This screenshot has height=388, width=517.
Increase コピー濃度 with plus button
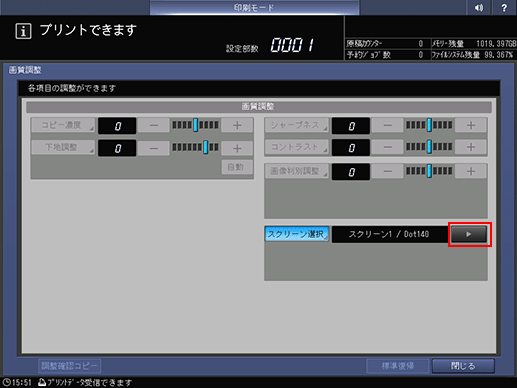pos(237,125)
